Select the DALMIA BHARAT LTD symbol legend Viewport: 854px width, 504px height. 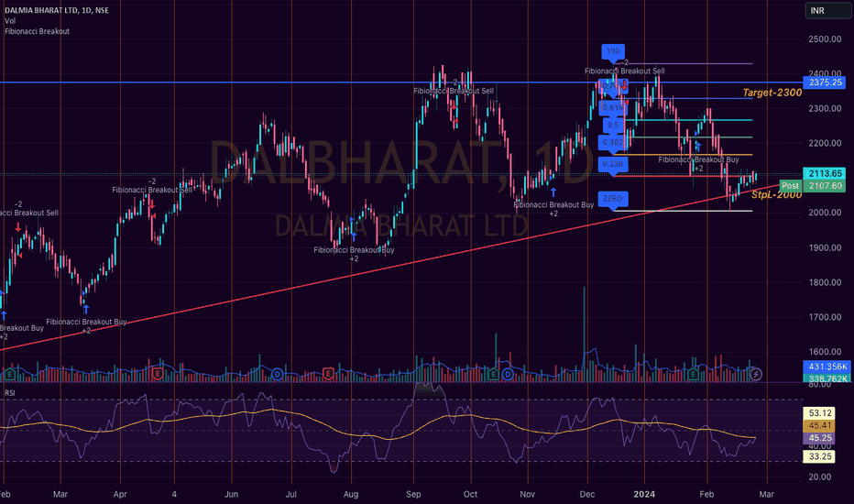tap(57, 10)
